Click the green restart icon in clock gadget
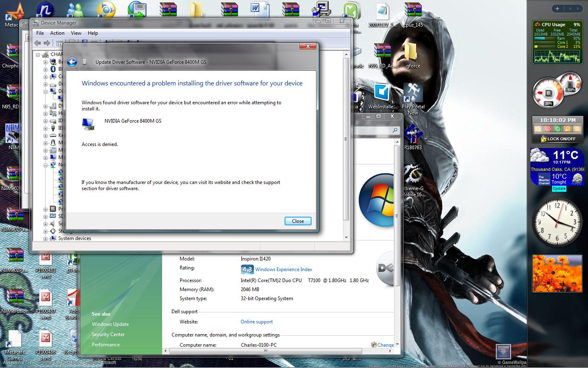The image size is (588, 368). 557,129
